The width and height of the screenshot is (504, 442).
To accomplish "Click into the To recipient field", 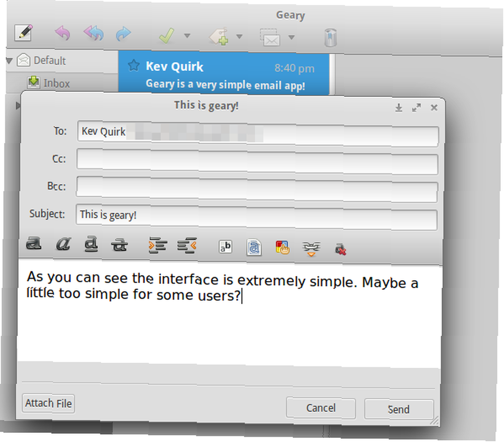I will pyautogui.click(x=258, y=134).
